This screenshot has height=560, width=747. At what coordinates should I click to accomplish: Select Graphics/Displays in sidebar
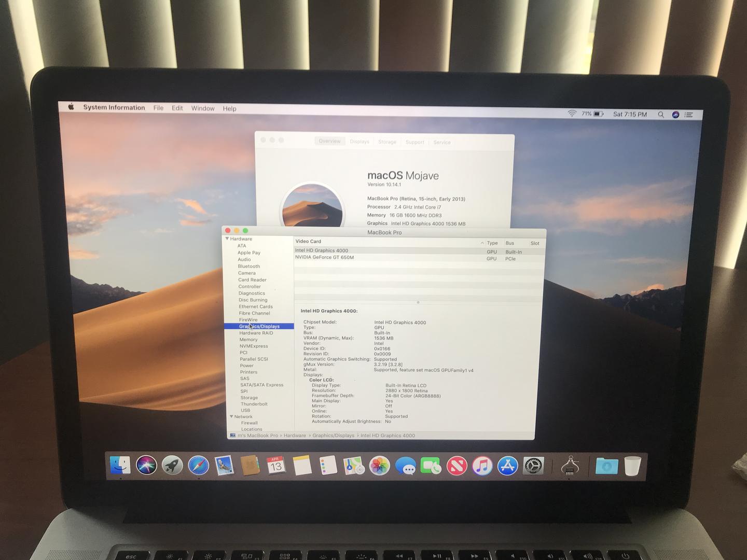pos(259,326)
